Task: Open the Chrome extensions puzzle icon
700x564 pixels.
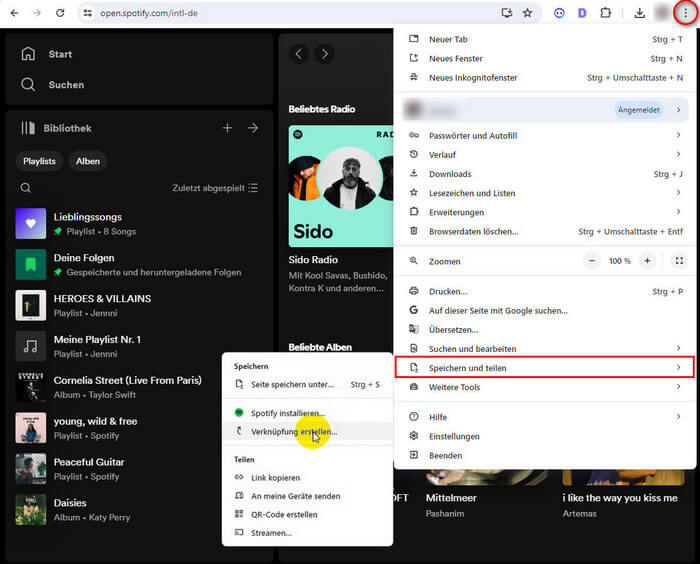Action: [x=605, y=13]
